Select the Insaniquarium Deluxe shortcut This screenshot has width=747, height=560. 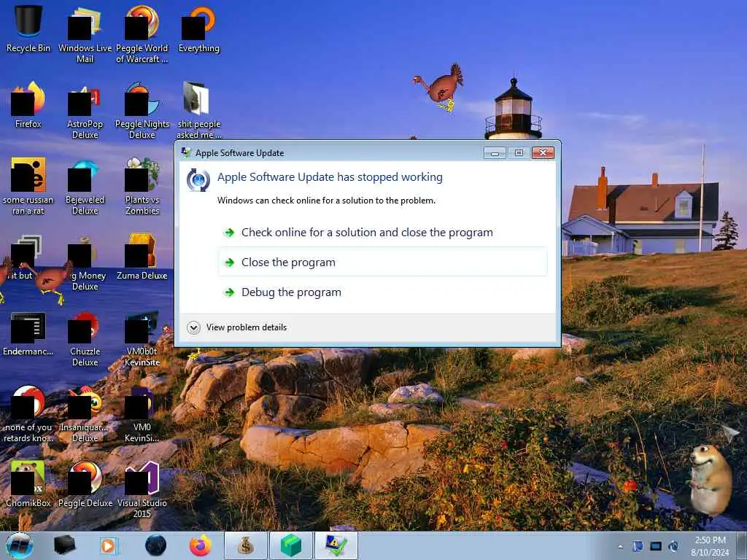[x=85, y=414]
